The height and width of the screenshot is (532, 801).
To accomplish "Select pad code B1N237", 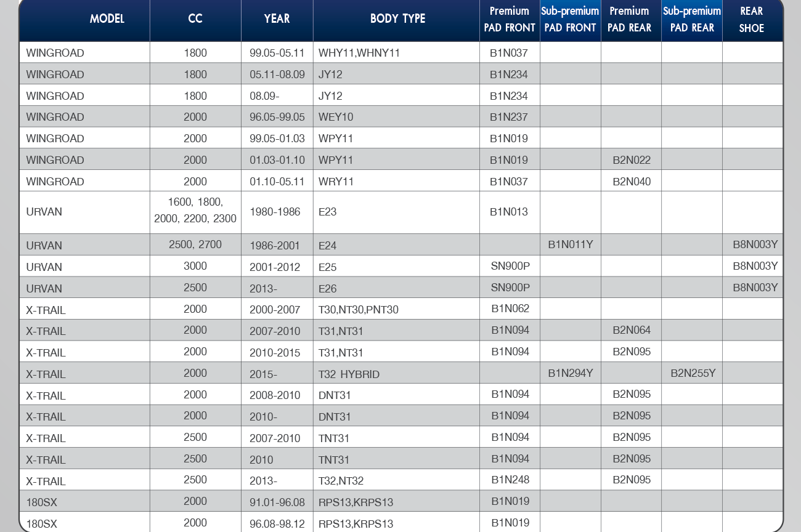I will [x=509, y=117].
